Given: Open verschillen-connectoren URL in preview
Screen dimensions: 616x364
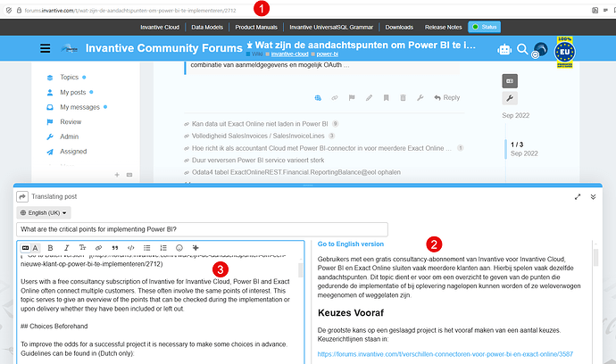Looking at the screenshot, I should pos(445,354).
